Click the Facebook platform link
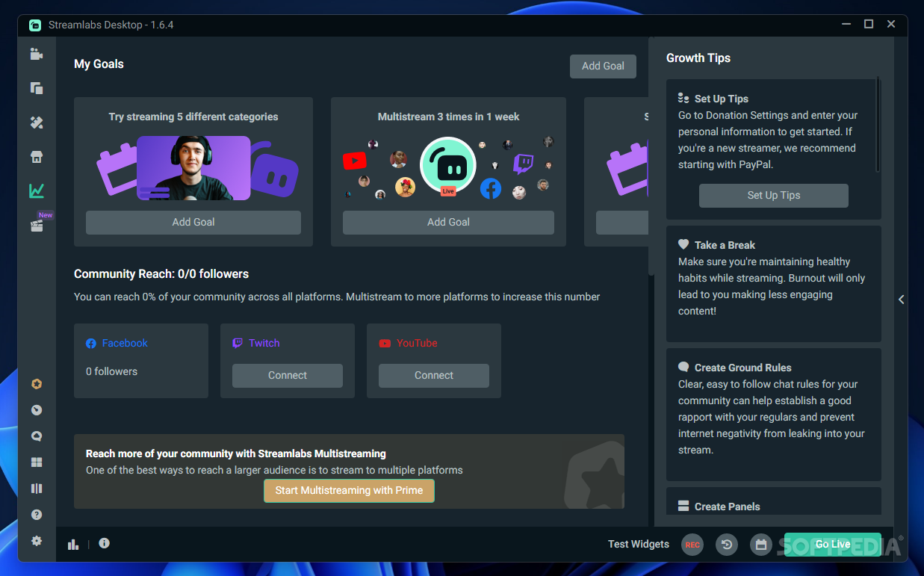This screenshot has width=924, height=576. pos(125,343)
